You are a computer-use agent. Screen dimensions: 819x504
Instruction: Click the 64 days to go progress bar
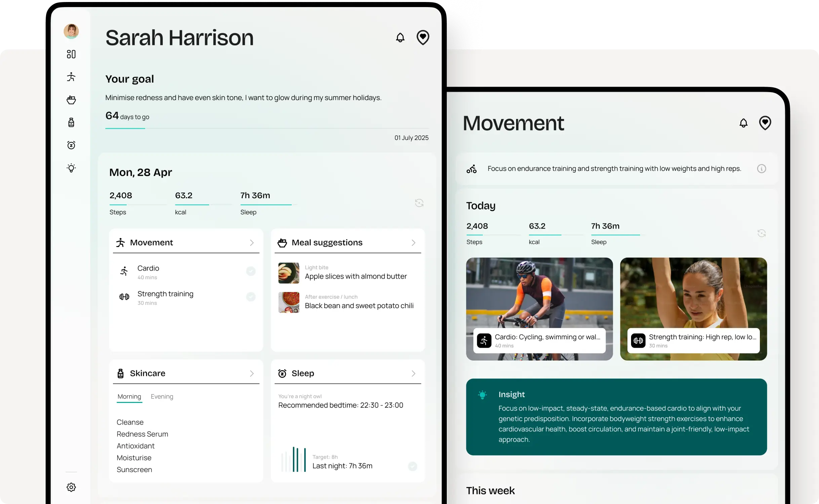click(x=267, y=128)
